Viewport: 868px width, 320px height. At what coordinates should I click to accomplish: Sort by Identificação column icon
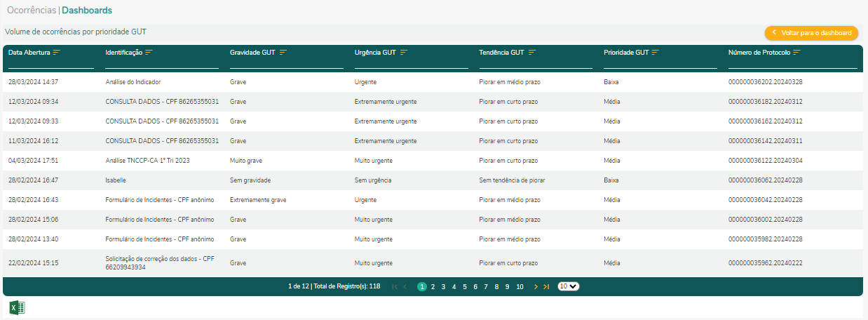[149, 53]
